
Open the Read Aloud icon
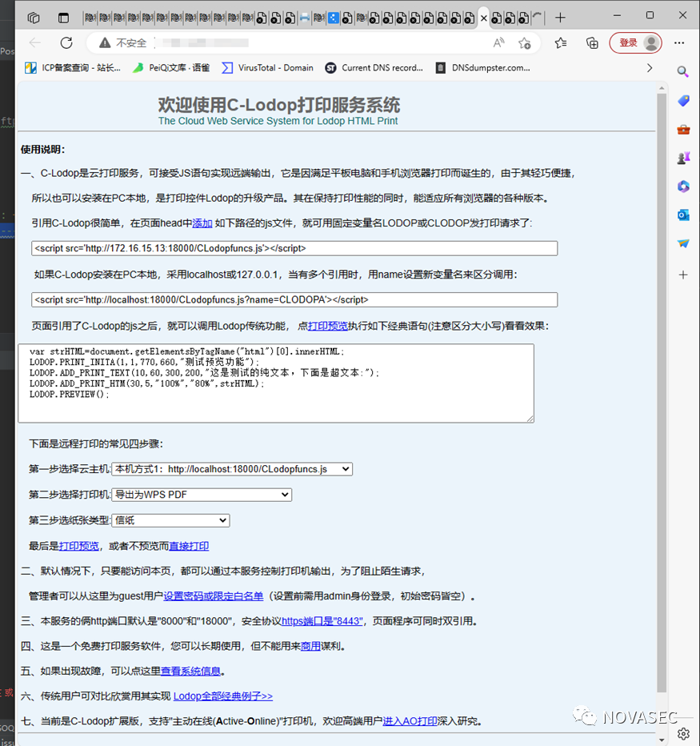coord(498,42)
